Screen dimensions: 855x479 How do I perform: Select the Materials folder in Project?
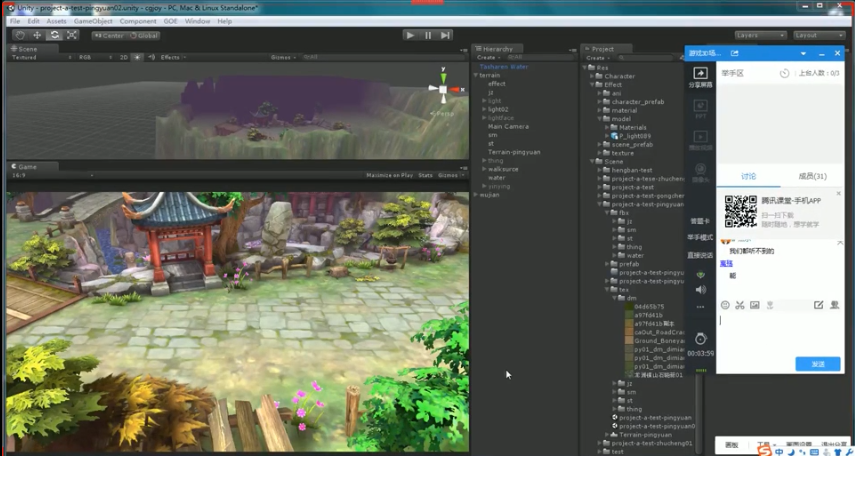[628, 128]
